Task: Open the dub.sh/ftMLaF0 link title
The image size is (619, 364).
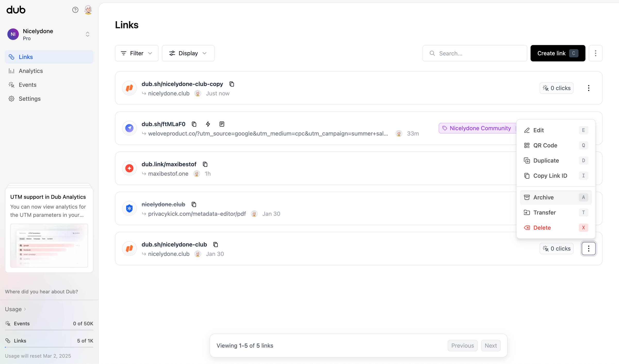Action: point(164,124)
